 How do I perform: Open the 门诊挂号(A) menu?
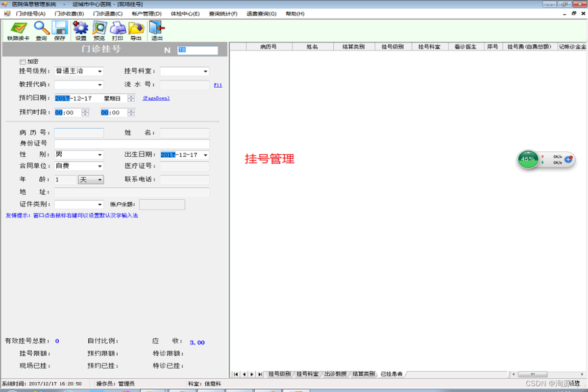pos(30,14)
